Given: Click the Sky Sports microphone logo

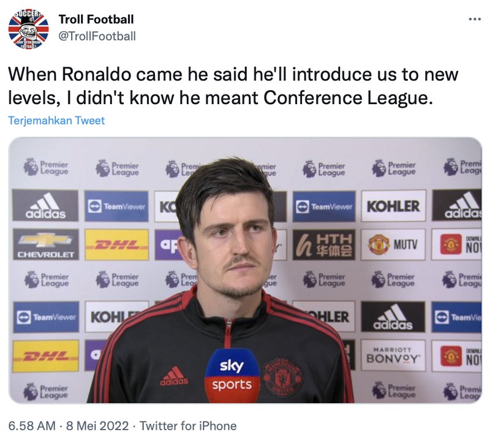Looking at the screenshot, I should click(232, 375).
